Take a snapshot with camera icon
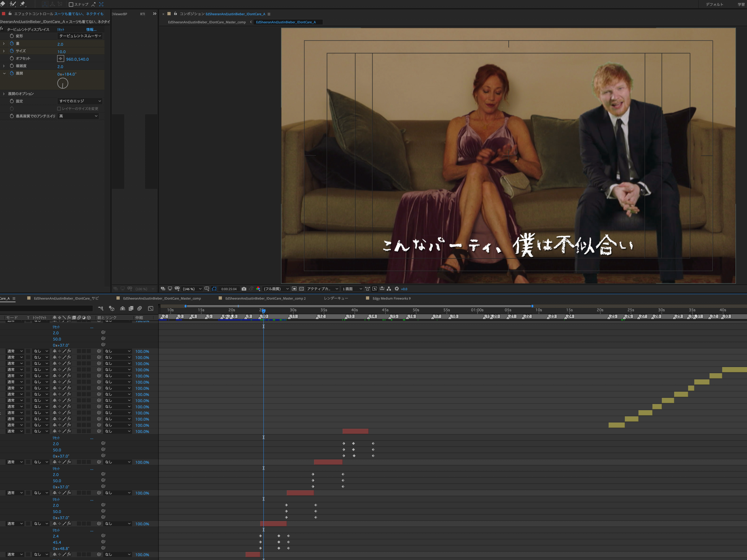The height and width of the screenshot is (560, 747). 244,289
